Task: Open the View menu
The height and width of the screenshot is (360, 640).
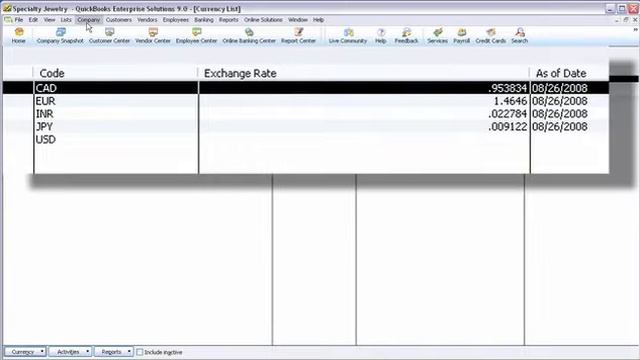Action: pyautogui.click(x=49, y=20)
